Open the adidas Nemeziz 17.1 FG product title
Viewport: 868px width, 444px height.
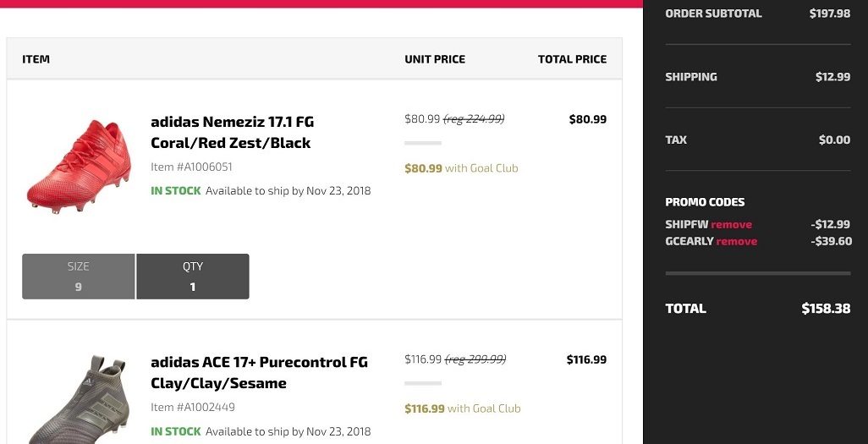pyautogui.click(x=232, y=132)
